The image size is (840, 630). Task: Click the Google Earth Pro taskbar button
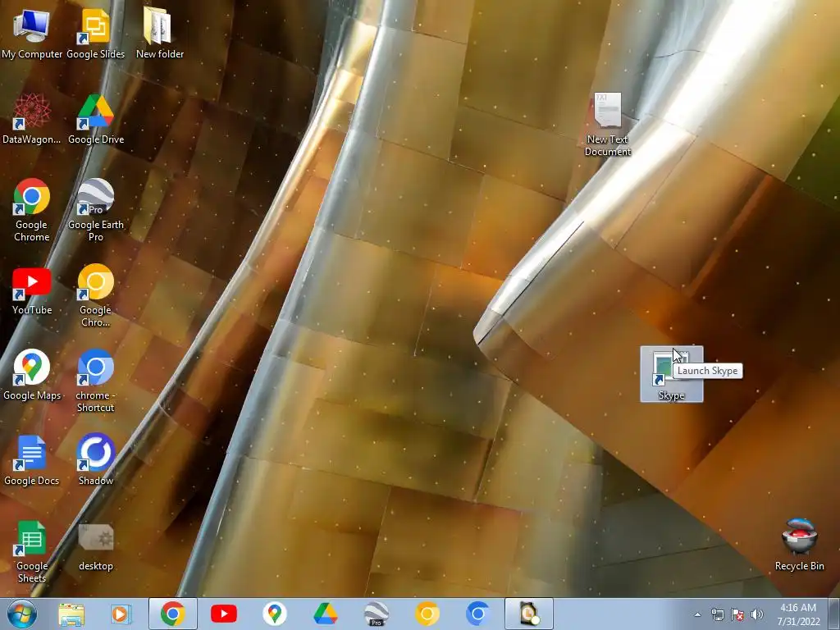tap(376, 614)
